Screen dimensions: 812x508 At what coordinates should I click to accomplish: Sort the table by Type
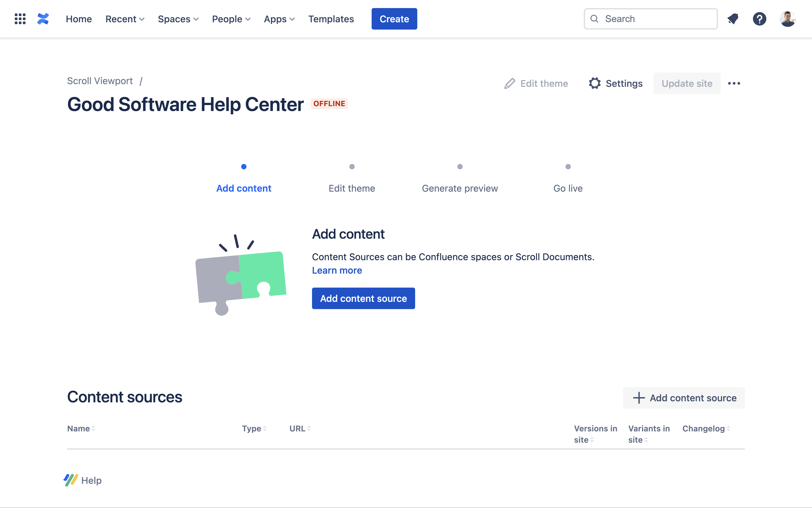(254, 428)
